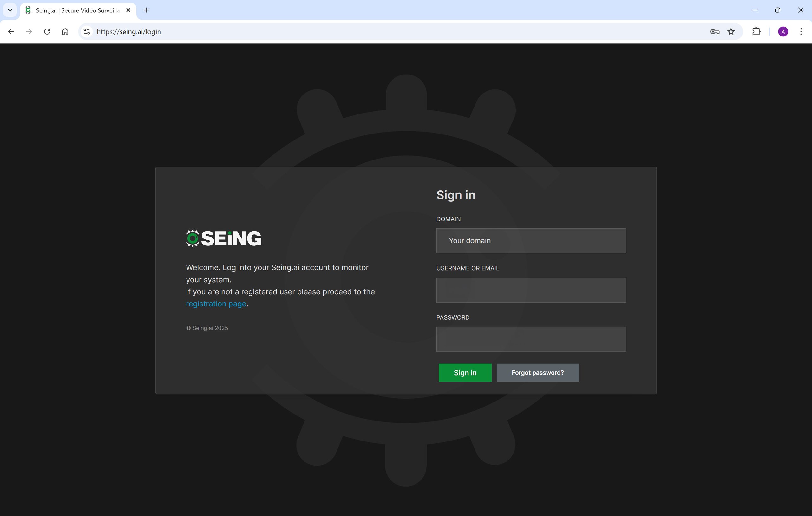Screen dimensions: 812x516
Task: Open the purple profile avatar
Action: (783, 32)
